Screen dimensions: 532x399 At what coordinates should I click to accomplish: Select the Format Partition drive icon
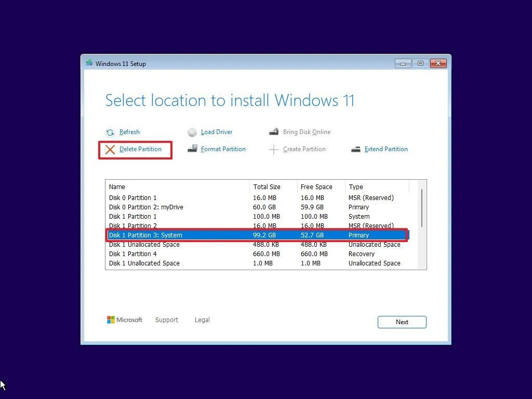click(193, 149)
